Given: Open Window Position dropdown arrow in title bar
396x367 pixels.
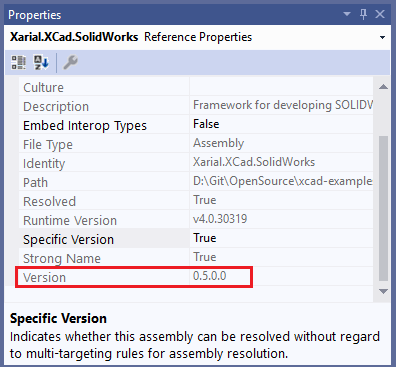Looking at the screenshot, I should coord(347,14).
